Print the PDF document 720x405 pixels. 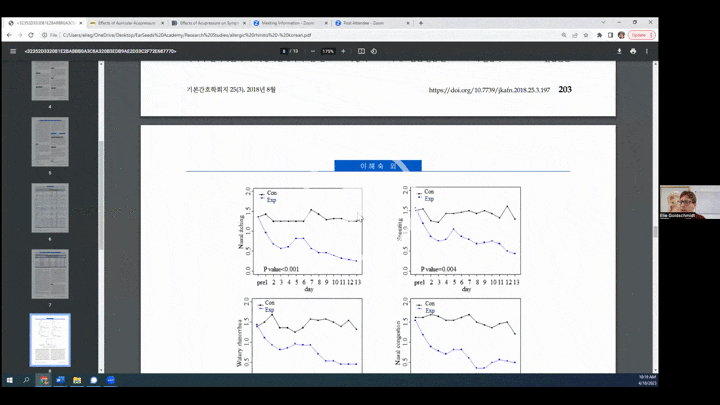click(x=634, y=51)
